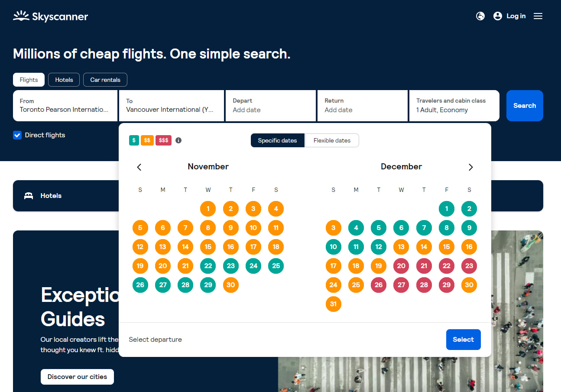Click the price legend info icon
The height and width of the screenshot is (392, 561).
point(178,140)
